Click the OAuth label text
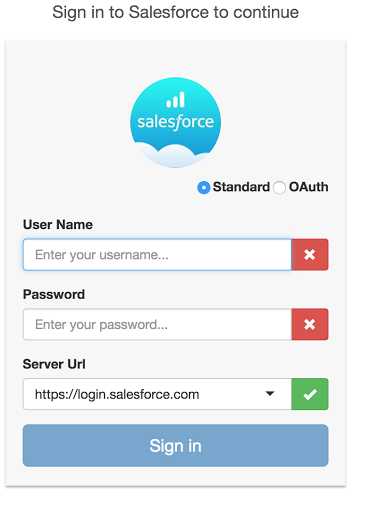The height and width of the screenshot is (512, 371). (x=308, y=187)
